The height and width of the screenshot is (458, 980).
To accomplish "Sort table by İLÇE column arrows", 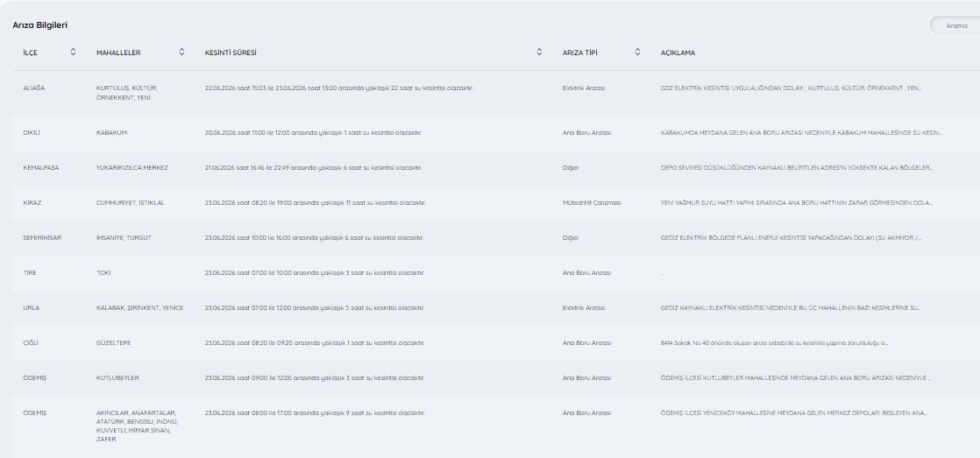I will pyautogui.click(x=73, y=53).
